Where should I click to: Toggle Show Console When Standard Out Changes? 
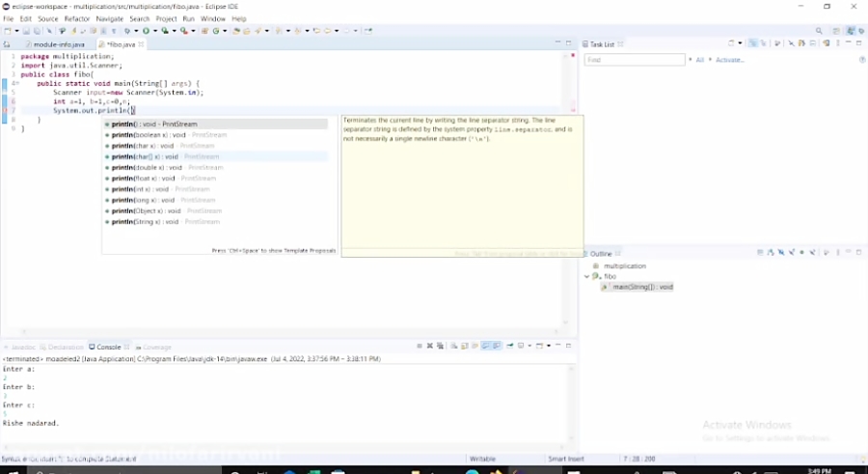click(486, 346)
